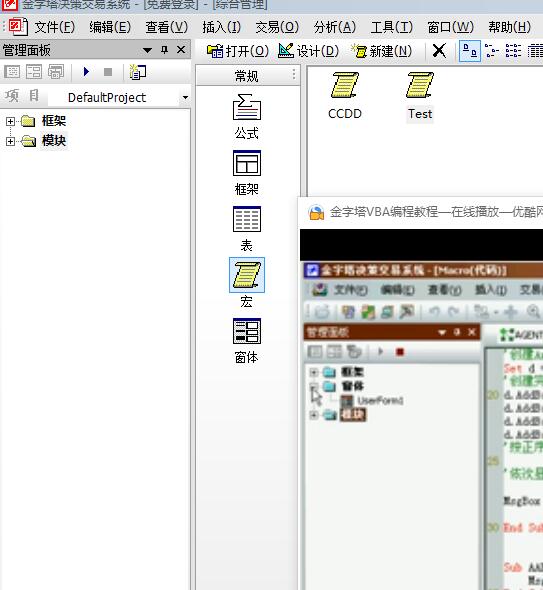The image size is (543, 590).
Task: Select the CCDD macro item
Action: 345,96
